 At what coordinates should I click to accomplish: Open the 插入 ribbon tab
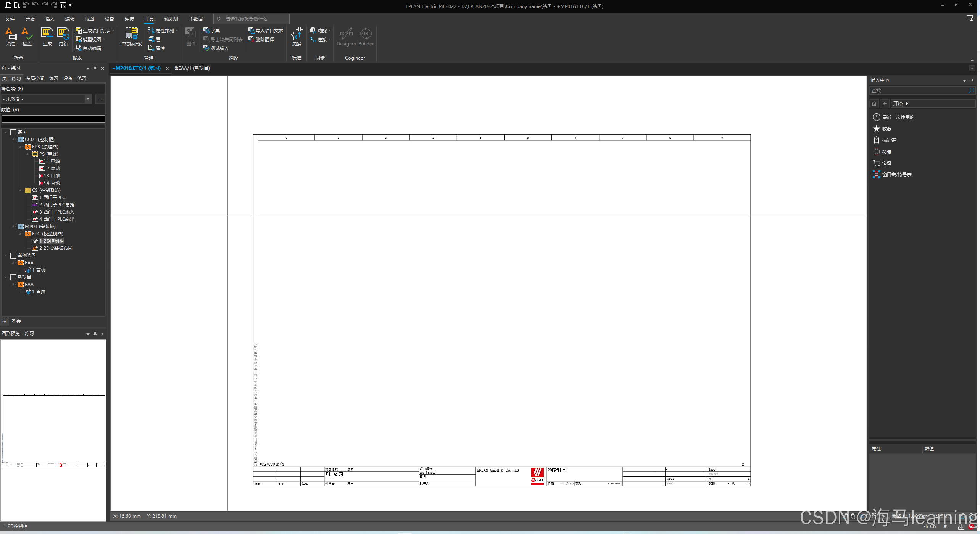point(50,19)
